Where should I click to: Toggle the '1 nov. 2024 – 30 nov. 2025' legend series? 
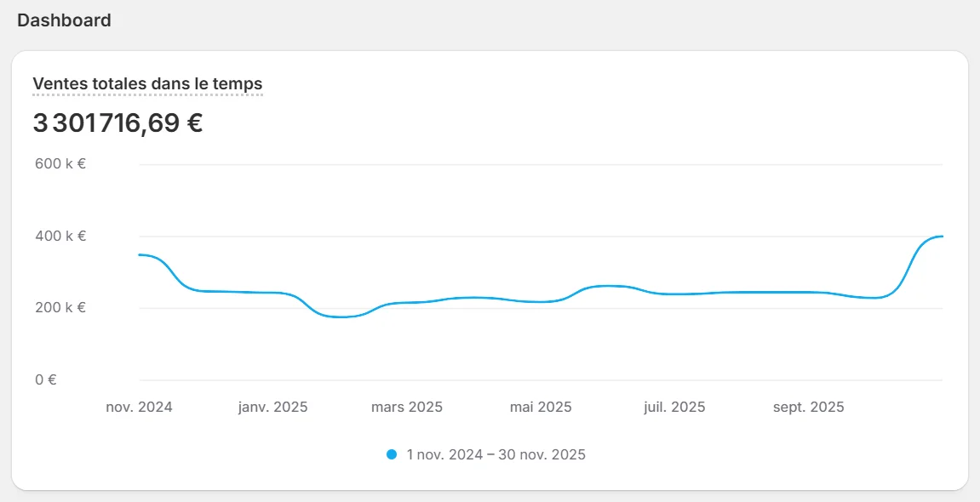click(494, 454)
